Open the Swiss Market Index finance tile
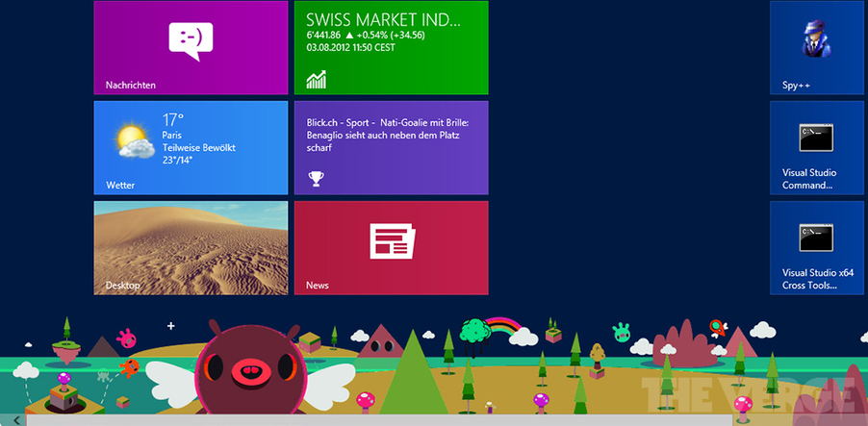Viewport: 868px width, 426px height. tap(392, 47)
